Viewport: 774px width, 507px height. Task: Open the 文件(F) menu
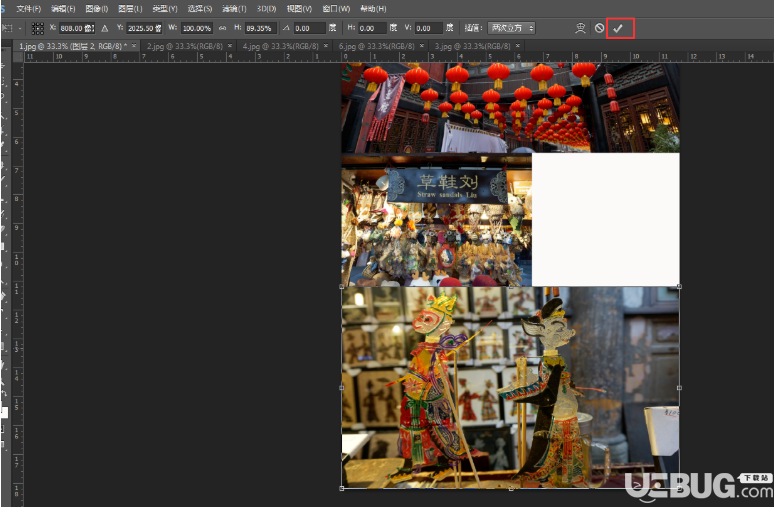(28, 8)
